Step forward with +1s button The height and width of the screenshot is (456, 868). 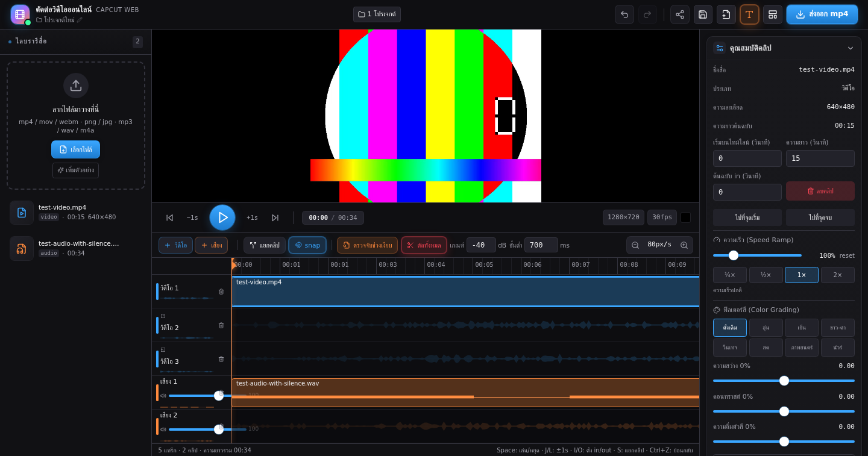point(252,217)
